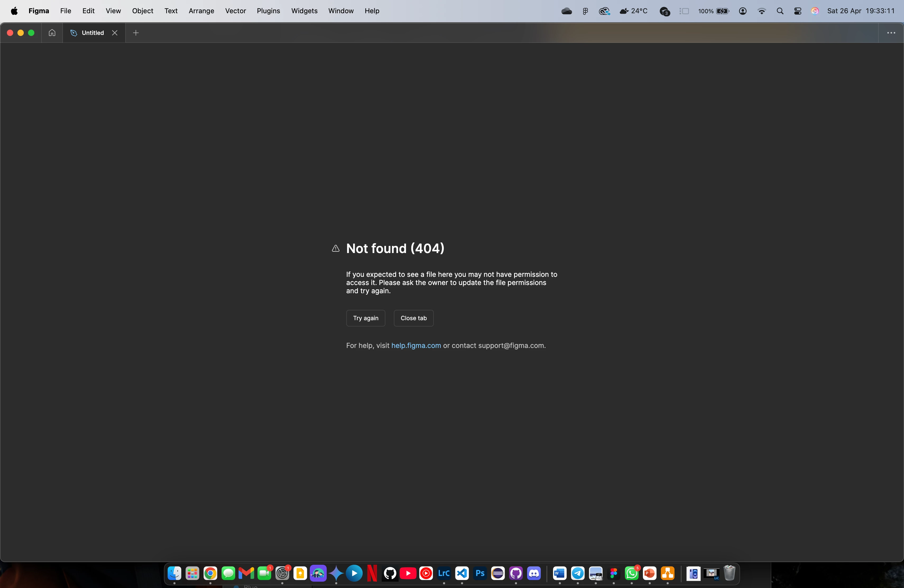Launch Lightroom Classic from the Dock
904x588 pixels.
(444, 573)
